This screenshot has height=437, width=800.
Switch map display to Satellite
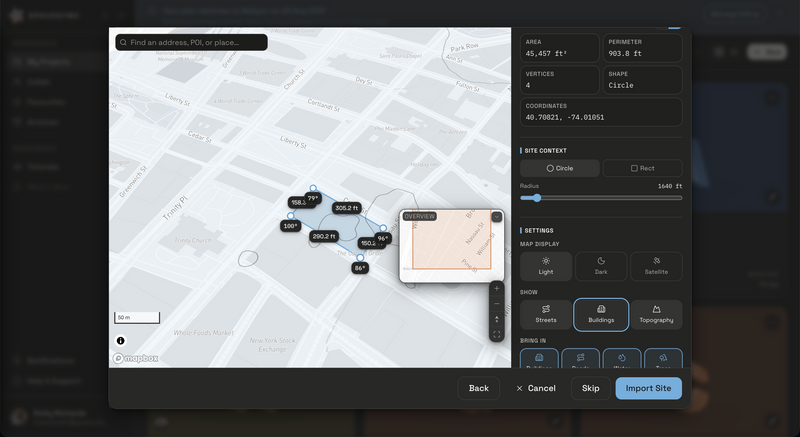click(x=656, y=266)
